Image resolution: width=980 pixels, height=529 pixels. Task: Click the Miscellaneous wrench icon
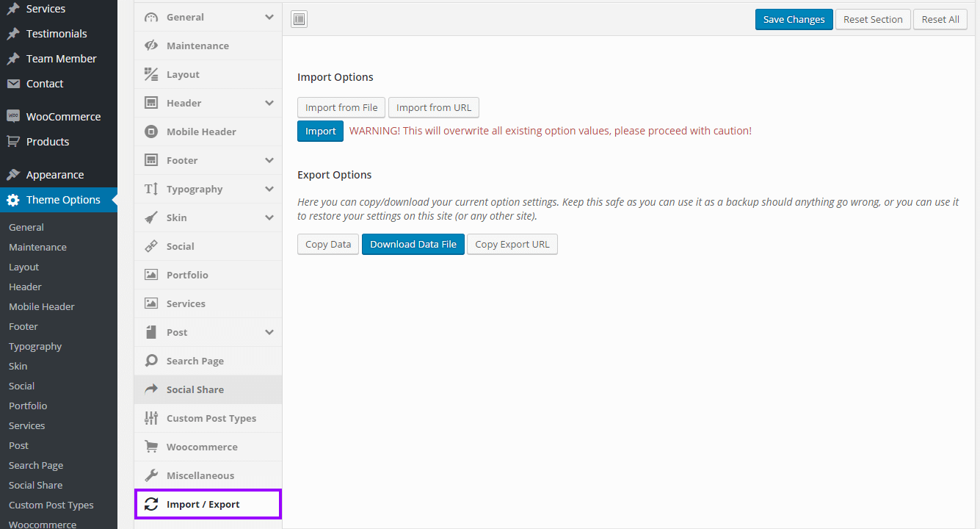point(151,475)
